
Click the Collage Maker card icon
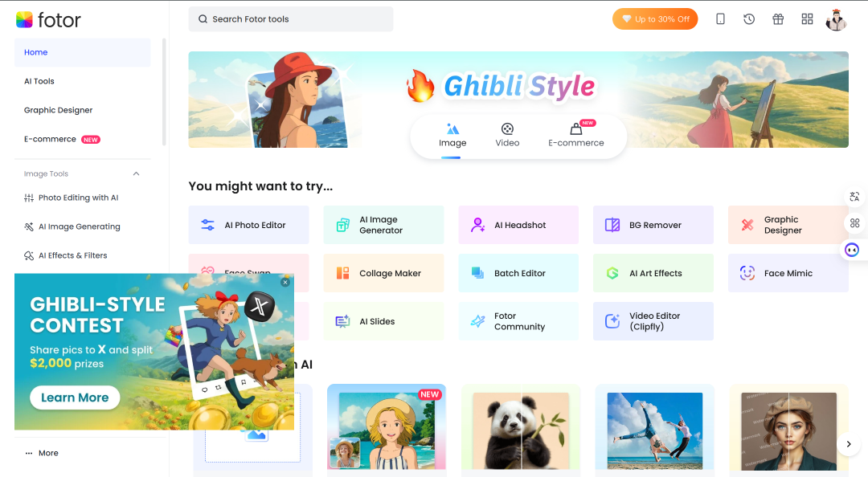point(342,273)
